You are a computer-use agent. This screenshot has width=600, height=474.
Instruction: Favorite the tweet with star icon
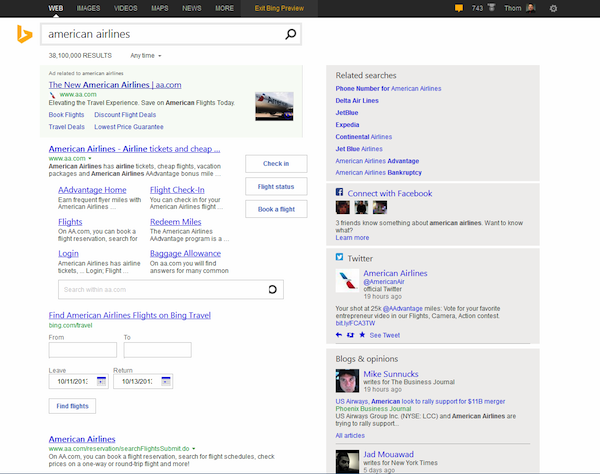(x=362, y=335)
